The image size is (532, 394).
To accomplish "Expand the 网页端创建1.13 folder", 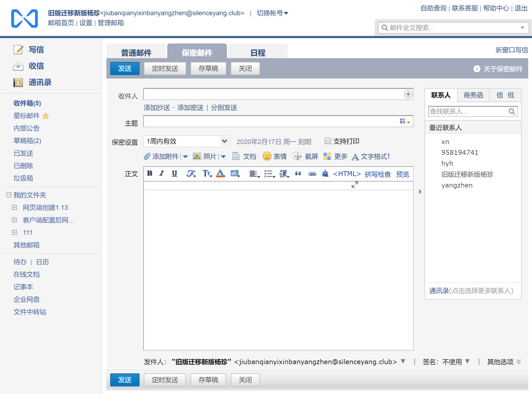I will [x=14, y=207].
